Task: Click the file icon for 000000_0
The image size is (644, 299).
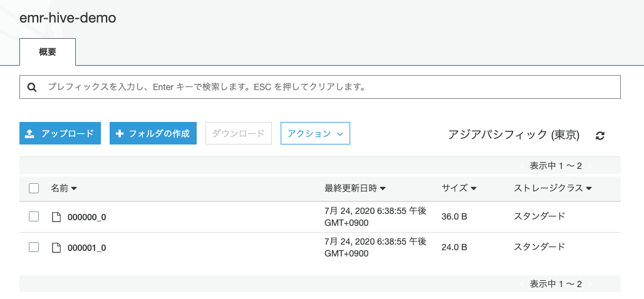Action: pyautogui.click(x=56, y=217)
